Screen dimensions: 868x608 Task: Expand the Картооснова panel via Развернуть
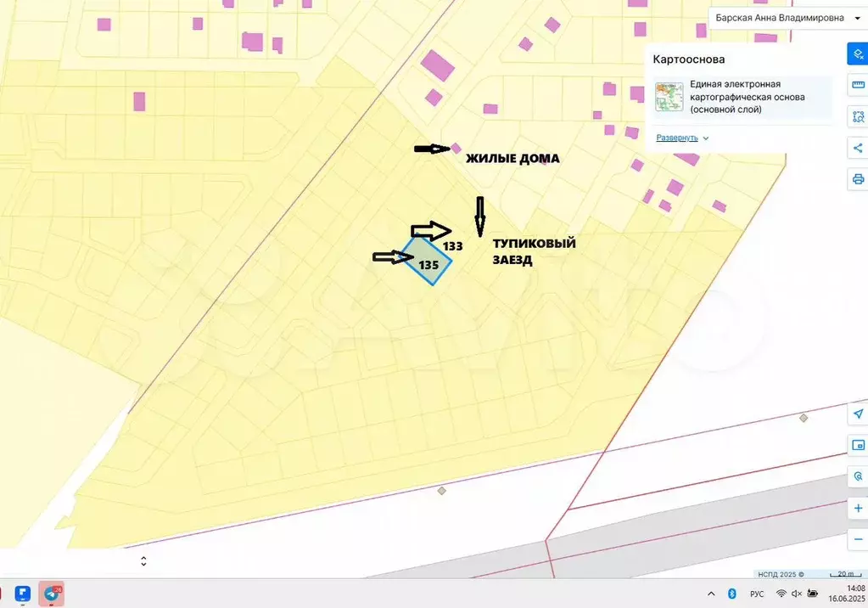point(677,138)
